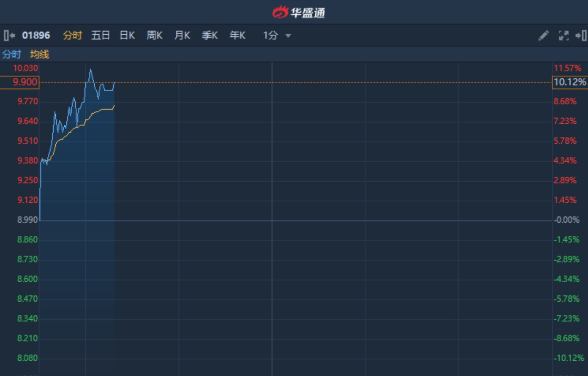Open the 年K chart tab

click(x=237, y=36)
